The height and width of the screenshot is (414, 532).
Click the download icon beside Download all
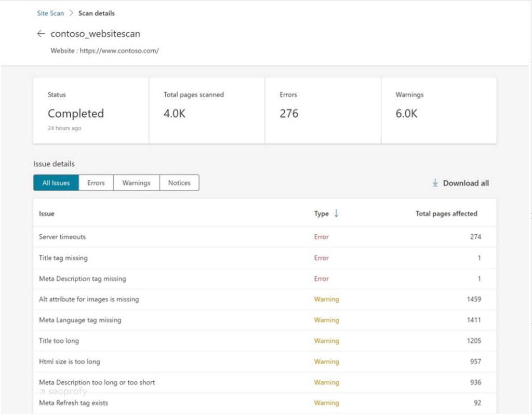[435, 183]
